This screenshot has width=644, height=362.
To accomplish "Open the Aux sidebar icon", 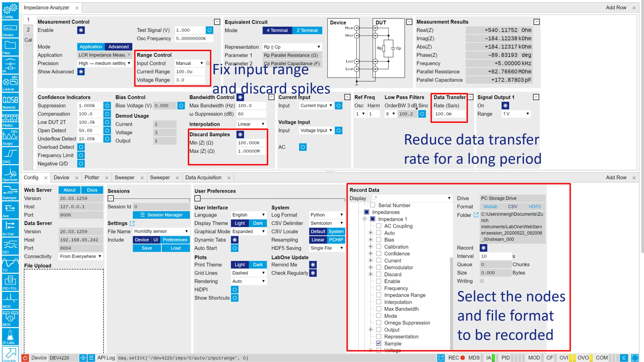I will click(x=10, y=210).
